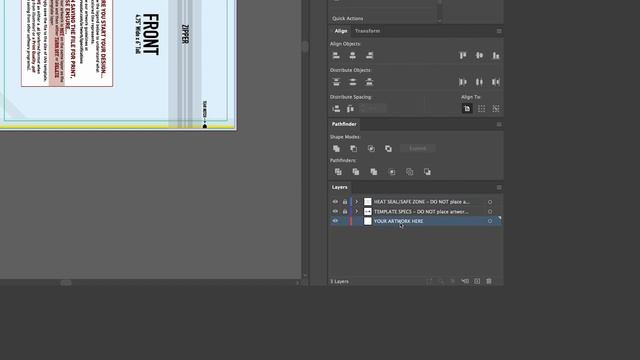The image size is (640, 360).
Task: Apply the Exclude shape mode
Action: point(388,149)
